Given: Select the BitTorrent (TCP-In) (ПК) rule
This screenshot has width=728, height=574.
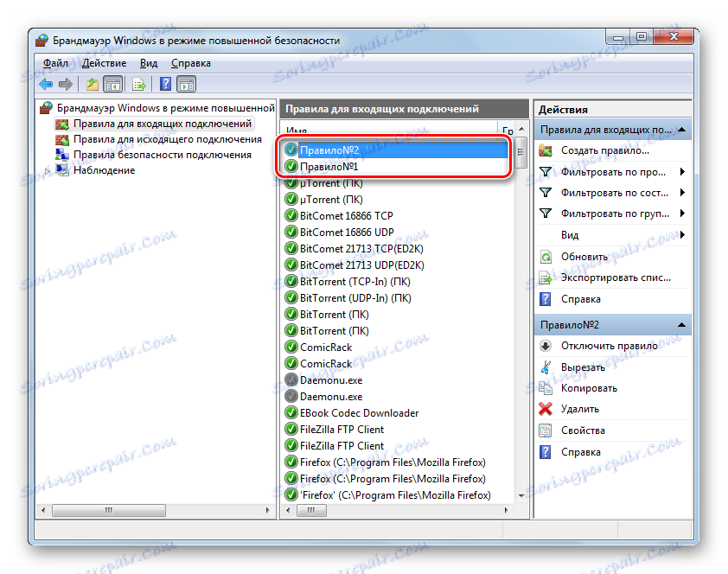Looking at the screenshot, I should (355, 282).
